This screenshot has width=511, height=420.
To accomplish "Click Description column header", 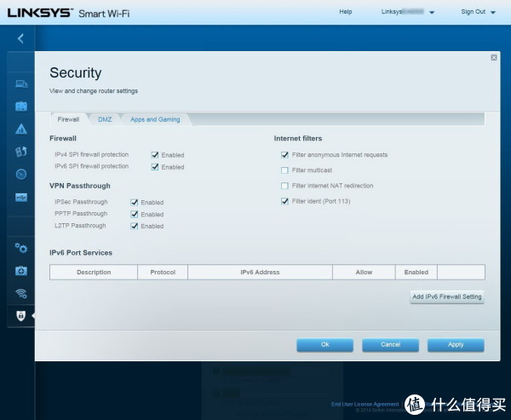I will click(94, 273).
